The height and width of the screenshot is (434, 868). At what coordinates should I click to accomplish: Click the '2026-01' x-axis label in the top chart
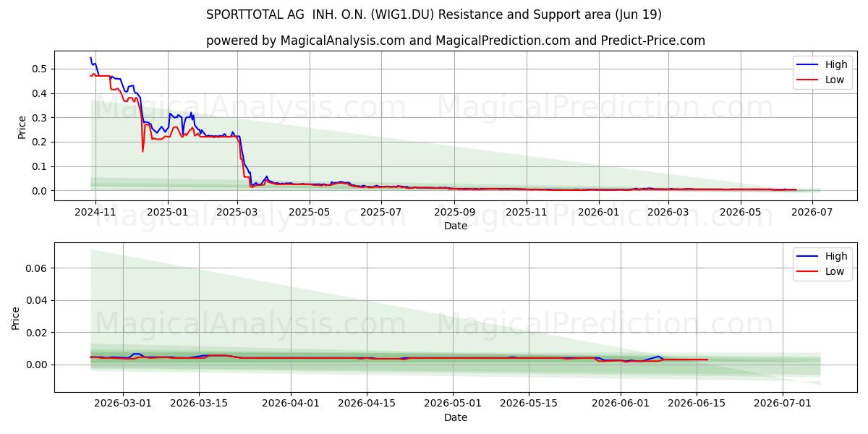point(597,212)
